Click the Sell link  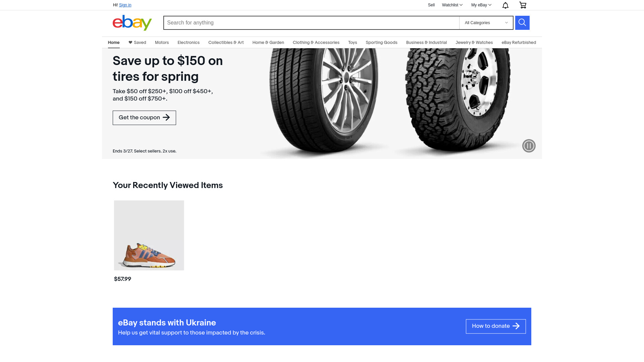click(431, 5)
